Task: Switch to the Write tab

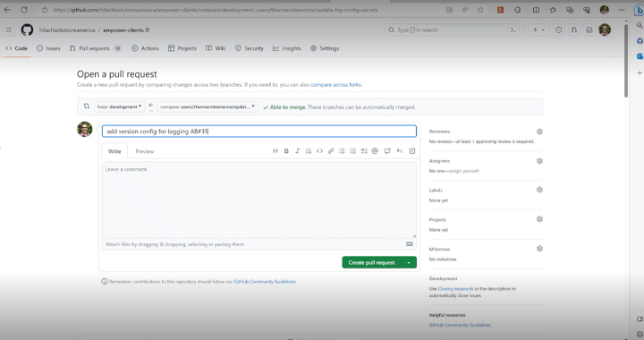Action: point(114,151)
